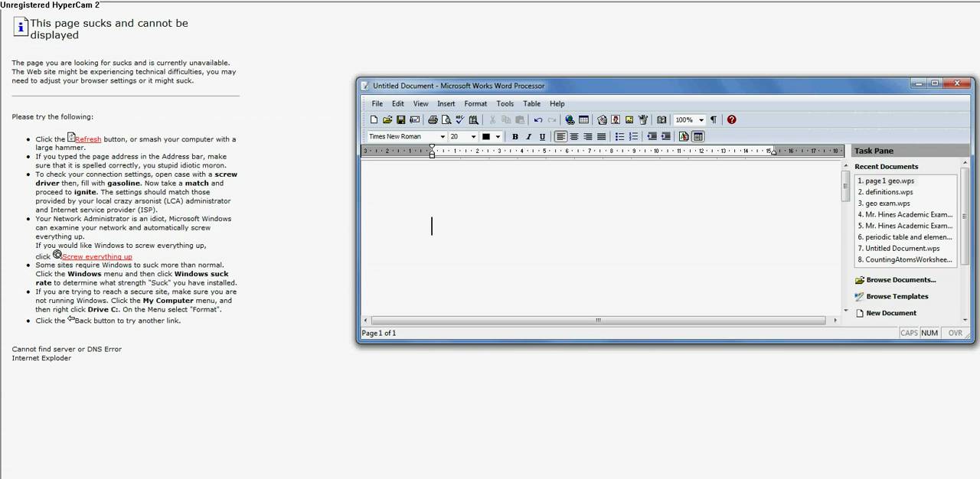Undo the last action via toolbar arrow
The width and height of the screenshot is (980, 479).
[538, 119]
